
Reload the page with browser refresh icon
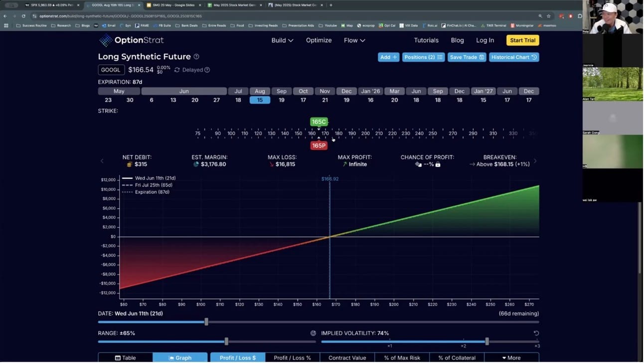[x=23, y=16]
